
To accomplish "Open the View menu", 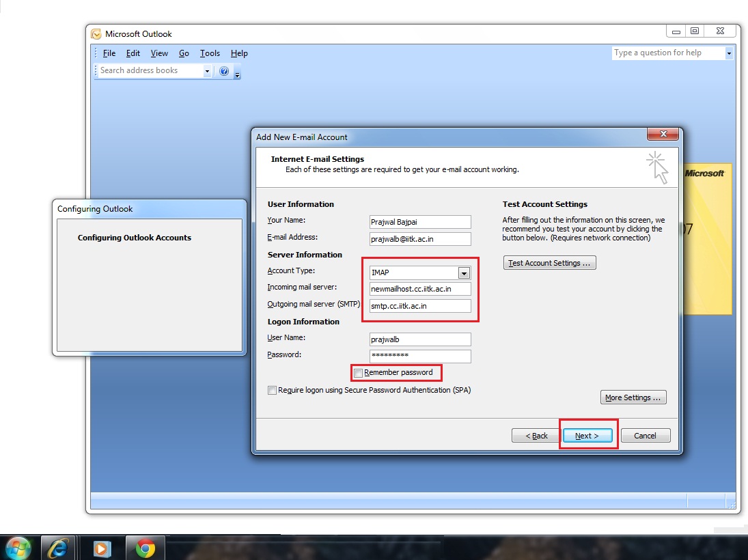I will pyautogui.click(x=159, y=53).
